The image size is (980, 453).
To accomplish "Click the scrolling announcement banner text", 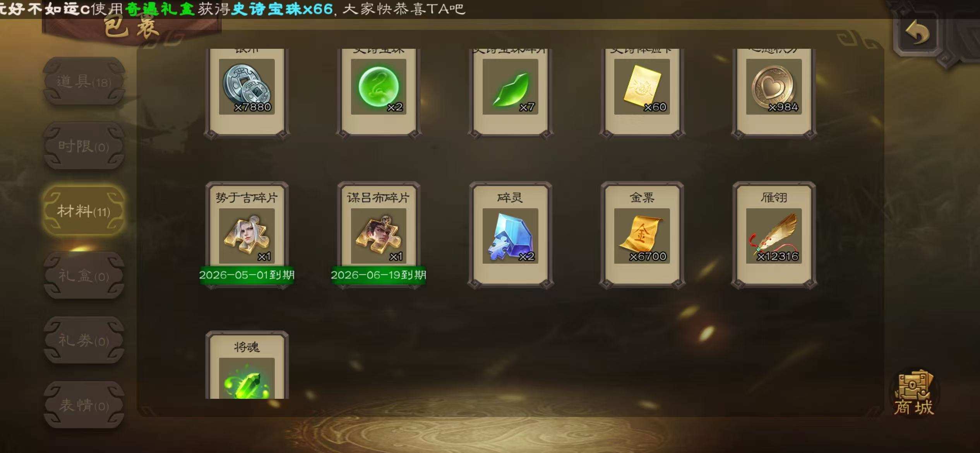I will 232,9.
